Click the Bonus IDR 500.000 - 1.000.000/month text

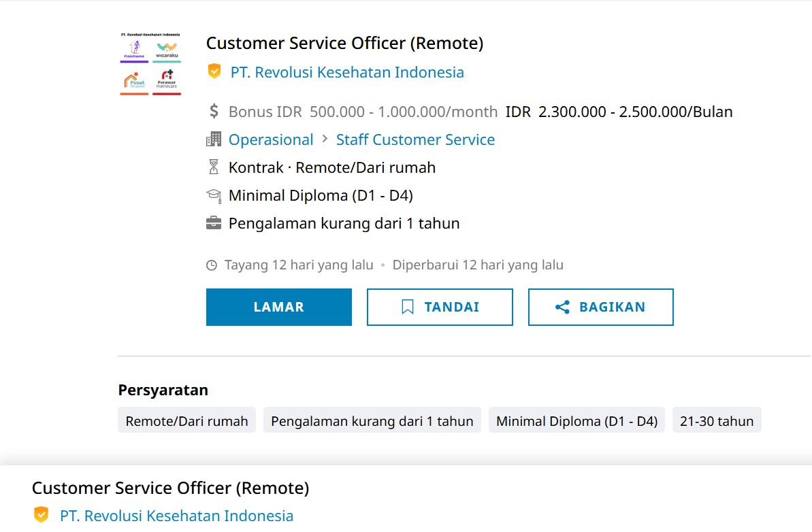pos(363,112)
